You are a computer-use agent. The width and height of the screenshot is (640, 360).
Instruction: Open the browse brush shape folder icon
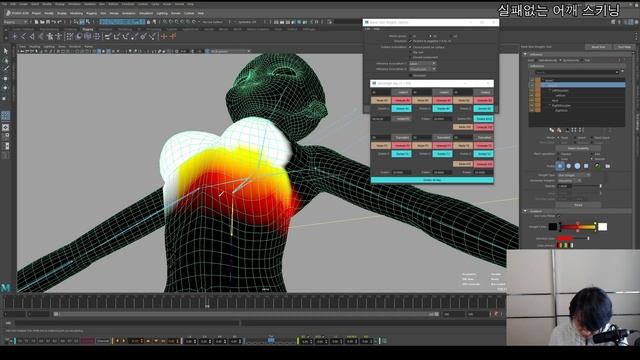pyautogui.click(x=607, y=166)
